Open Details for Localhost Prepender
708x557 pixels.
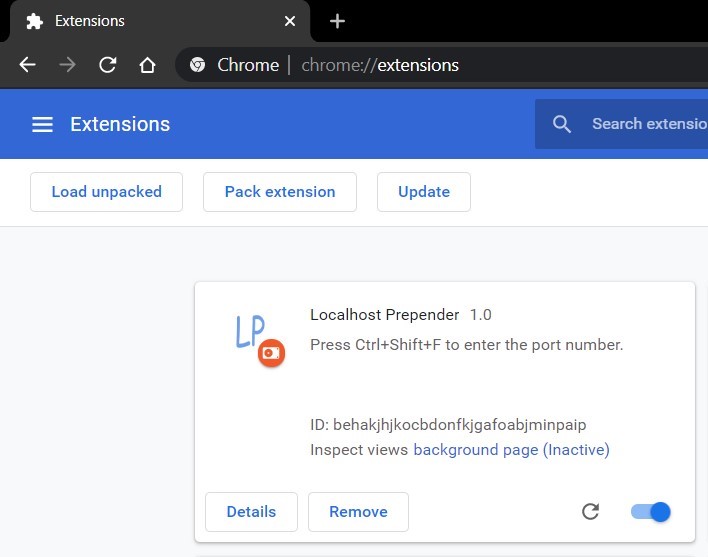(x=251, y=511)
